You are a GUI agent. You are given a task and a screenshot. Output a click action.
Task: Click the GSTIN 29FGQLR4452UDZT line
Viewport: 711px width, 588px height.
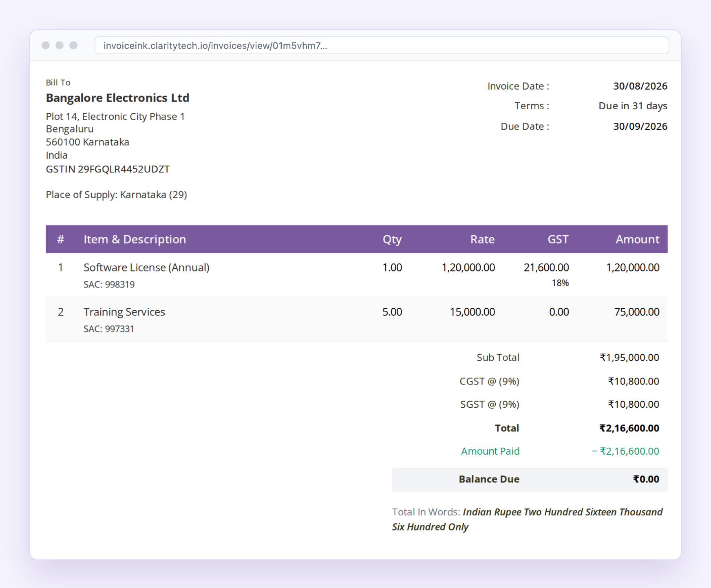[x=108, y=169]
